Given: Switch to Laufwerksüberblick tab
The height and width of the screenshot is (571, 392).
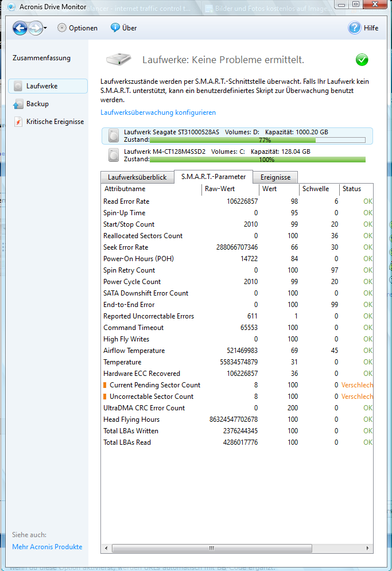Looking at the screenshot, I should (x=137, y=177).
